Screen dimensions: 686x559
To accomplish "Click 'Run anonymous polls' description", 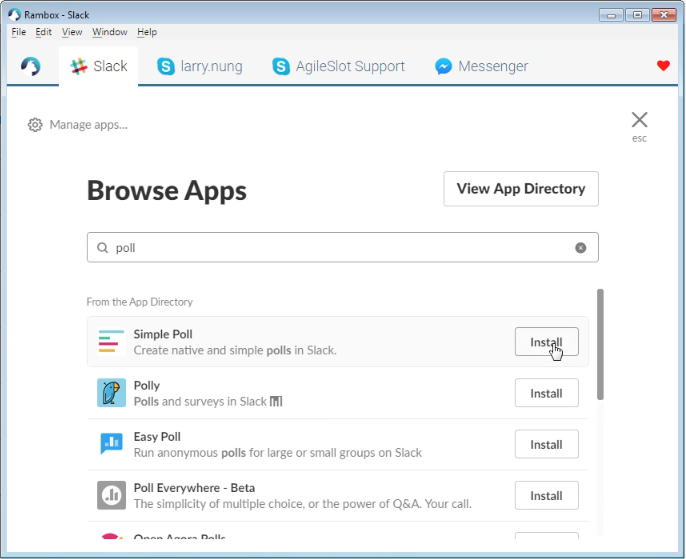I will pyautogui.click(x=278, y=453).
